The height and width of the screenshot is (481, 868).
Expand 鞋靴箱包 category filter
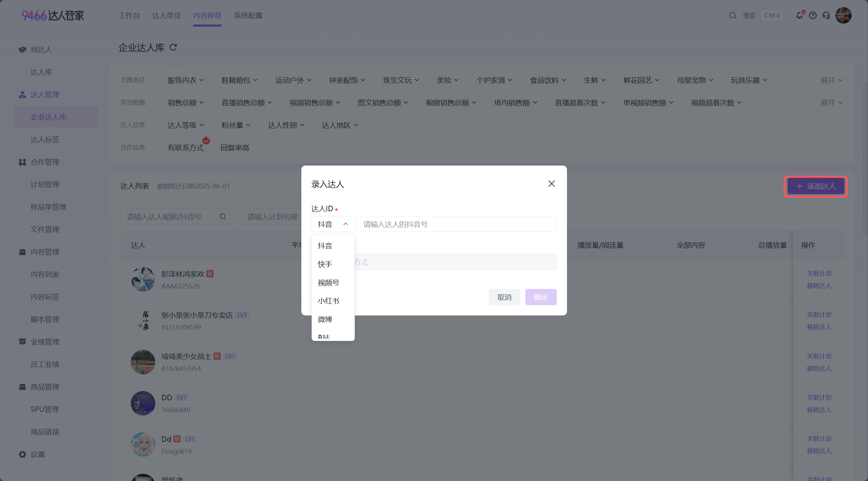click(239, 80)
